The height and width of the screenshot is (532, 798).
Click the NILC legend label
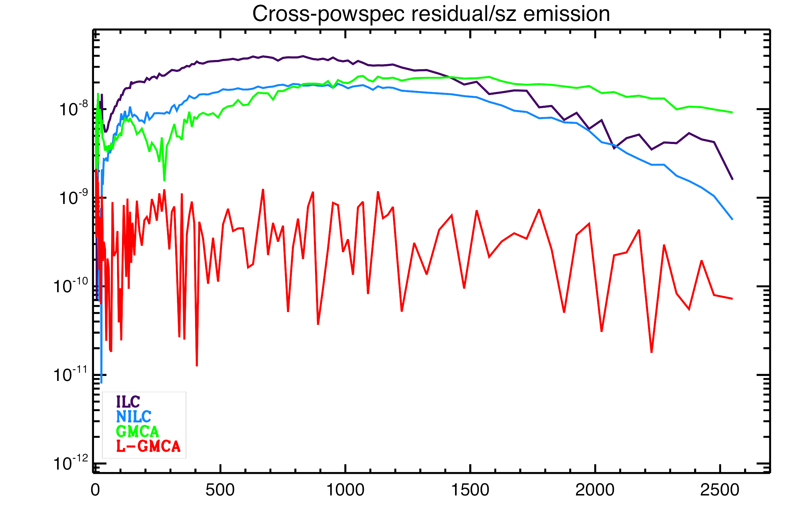[x=134, y=416]
